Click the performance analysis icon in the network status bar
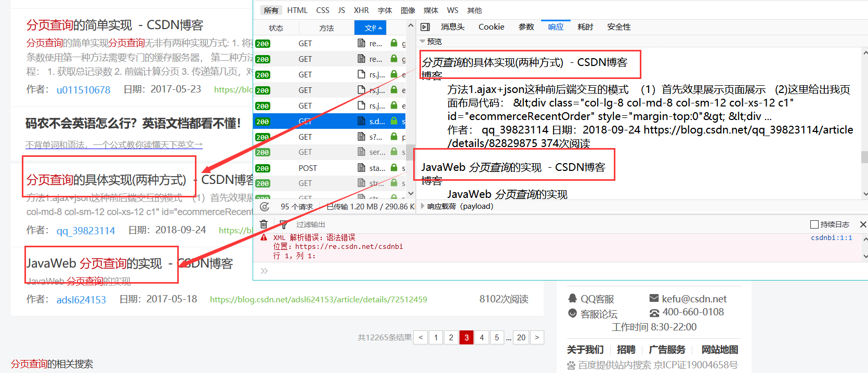Image resolution: width=868 pixels, height=373 pixels. 265,207
